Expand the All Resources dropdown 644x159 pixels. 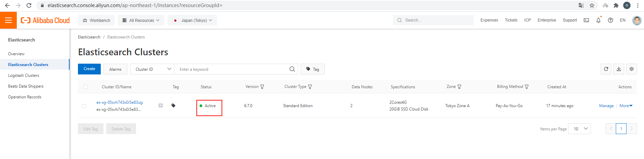pyautogui.click(x=141, y=20)
